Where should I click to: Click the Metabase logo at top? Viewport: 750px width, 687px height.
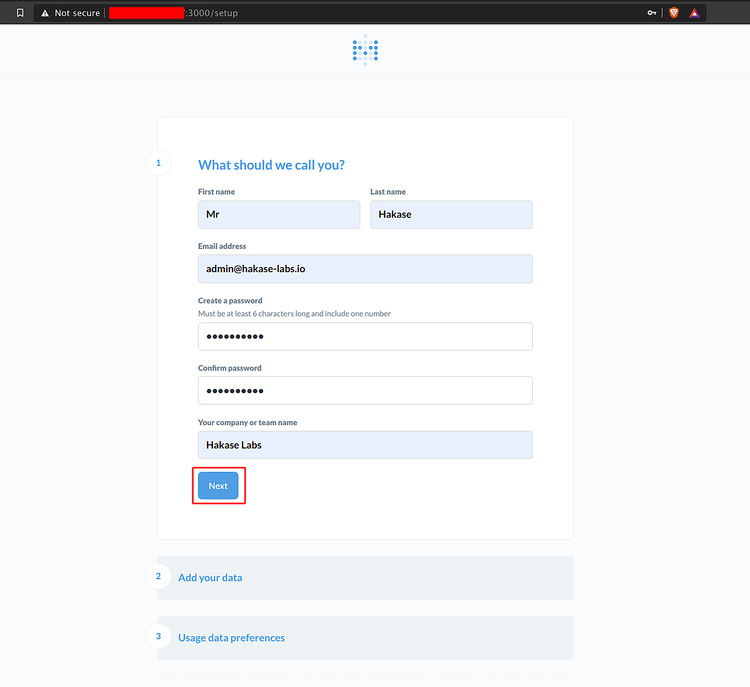(x=365, y=49)
